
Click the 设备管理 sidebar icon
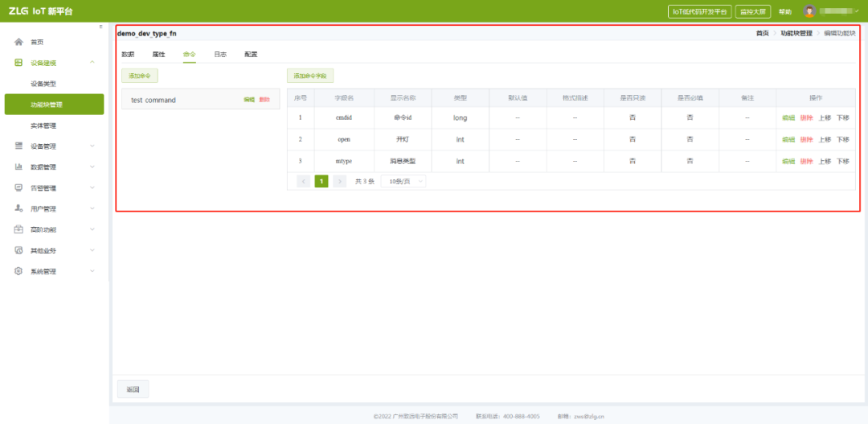pos(18,146)
